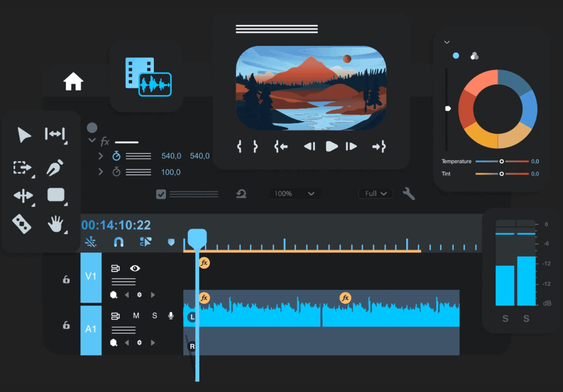The height and width of the screenshot is (392, 563).
Task: Select the Hand tool
Action: click(x=56, y=224)
